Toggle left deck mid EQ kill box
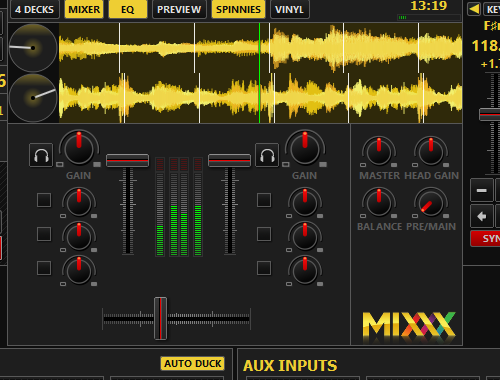The height and width of the screenshot is (380, 500). (x=44, y=234)
